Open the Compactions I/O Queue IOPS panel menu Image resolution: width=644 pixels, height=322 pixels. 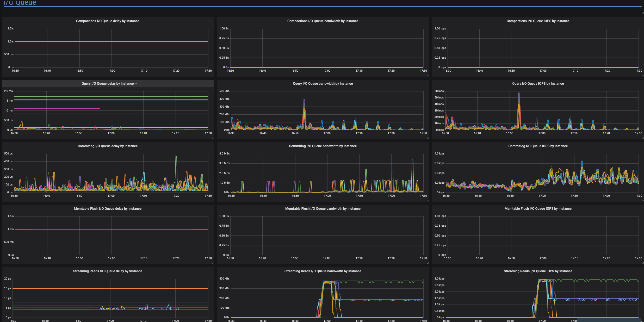coord(538,21)
